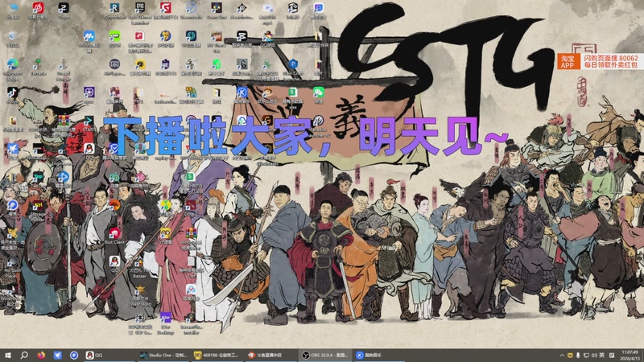Open the blue bird app on taskbar
The width and height of the screenshot is (644, 362).
point(57,355)
